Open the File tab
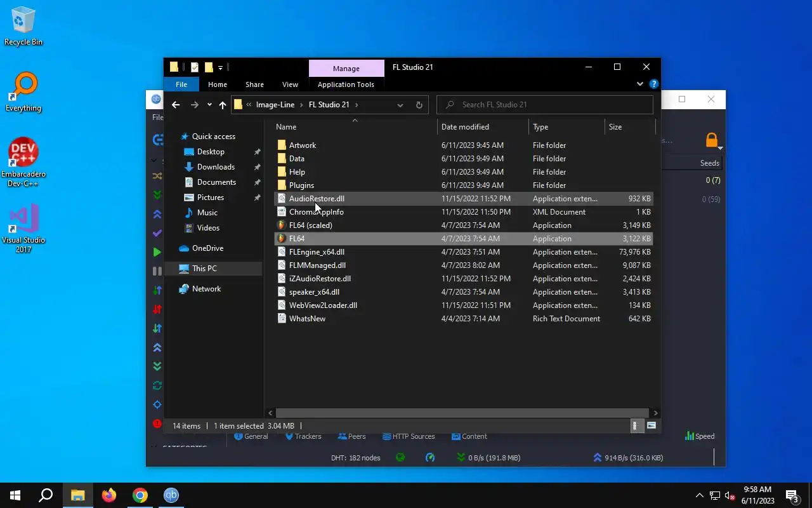 (x=181, y=84)
